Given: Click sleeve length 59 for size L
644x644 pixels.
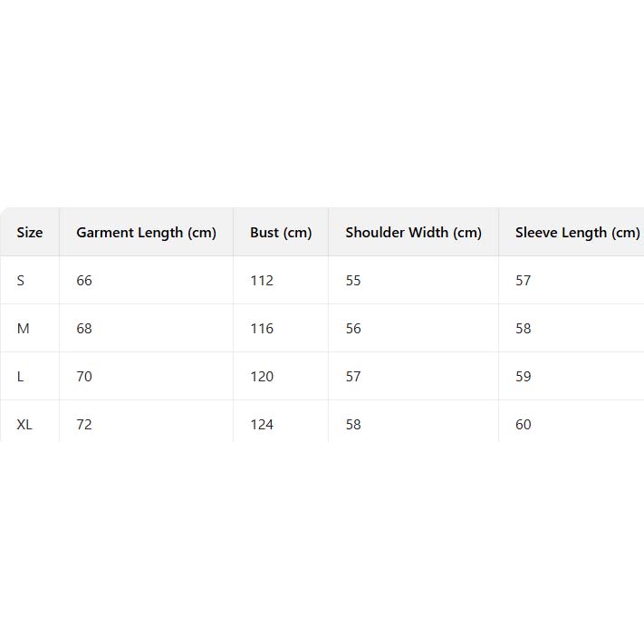Looking at the screenshot, I should (524, 377).
